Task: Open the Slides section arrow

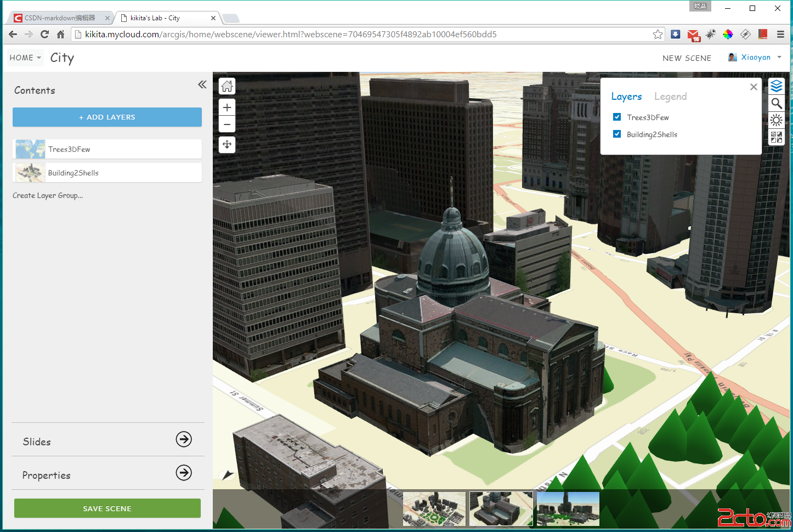Action: click(x=184, y=439)
